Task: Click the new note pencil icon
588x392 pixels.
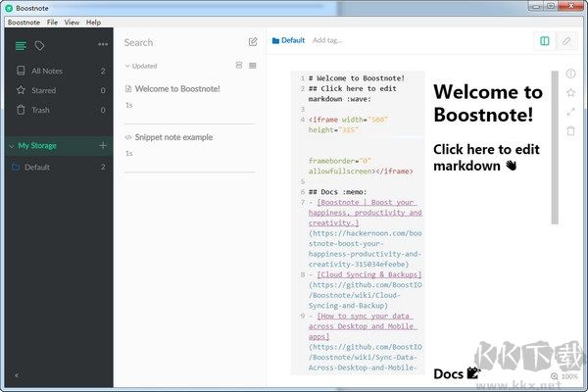Action: pos(253,42)
